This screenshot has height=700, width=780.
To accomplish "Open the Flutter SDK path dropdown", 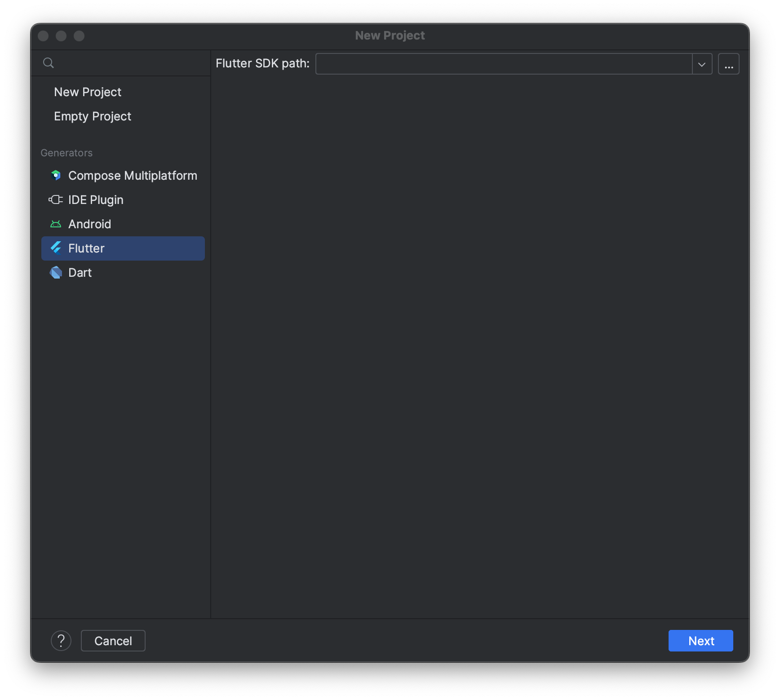I will coord(702,64).
